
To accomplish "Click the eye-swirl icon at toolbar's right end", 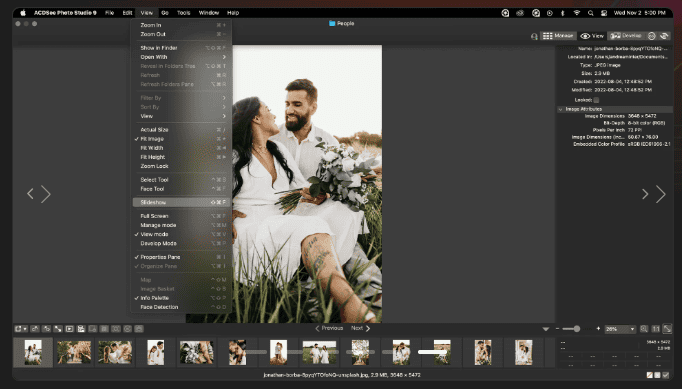I will 664,36.
